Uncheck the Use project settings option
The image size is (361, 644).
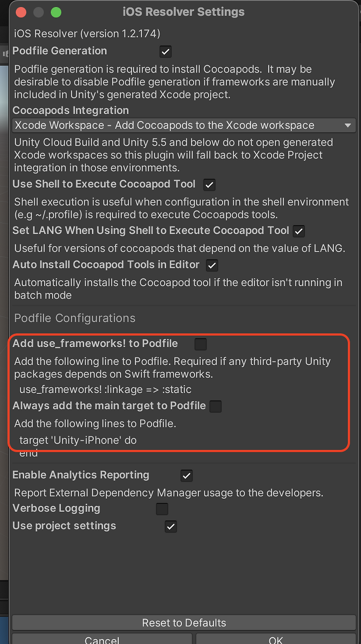point(171,526)
